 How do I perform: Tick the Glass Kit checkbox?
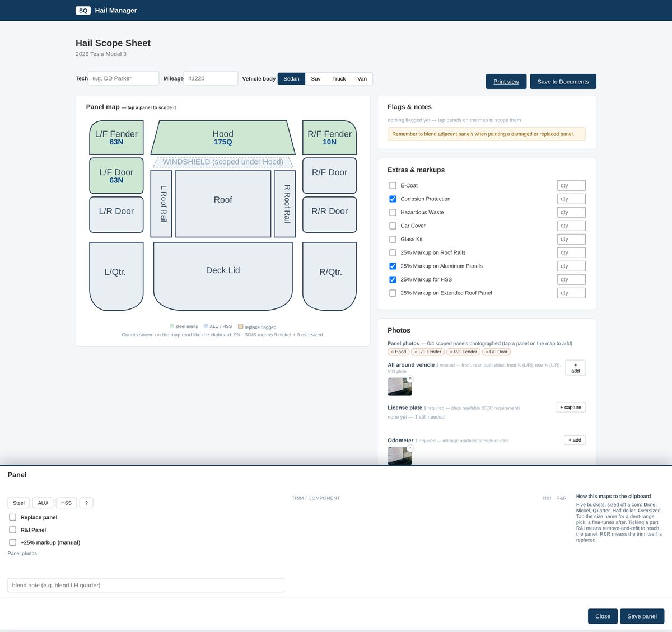[393, 239]
